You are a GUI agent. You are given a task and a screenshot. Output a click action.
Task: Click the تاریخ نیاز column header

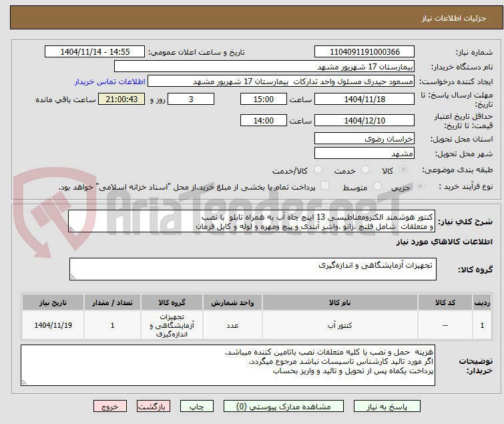click(53, 302)
